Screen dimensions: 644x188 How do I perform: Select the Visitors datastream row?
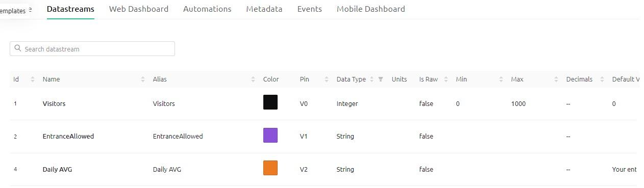(x=323, y=103)
